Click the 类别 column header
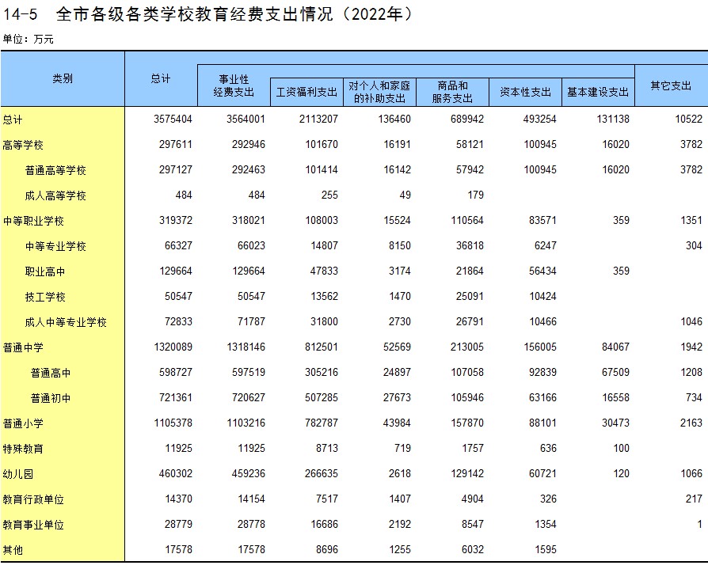 coord(63,78)
